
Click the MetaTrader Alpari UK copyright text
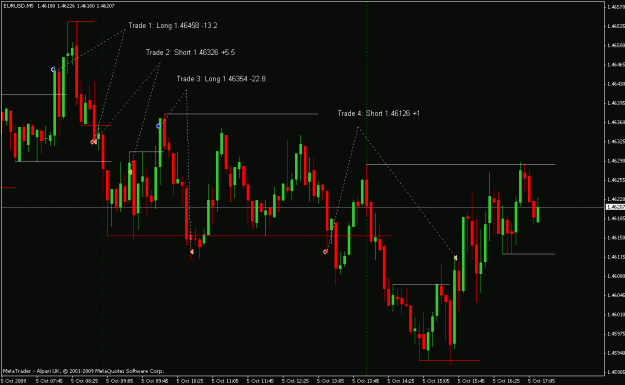pos(83,371)
